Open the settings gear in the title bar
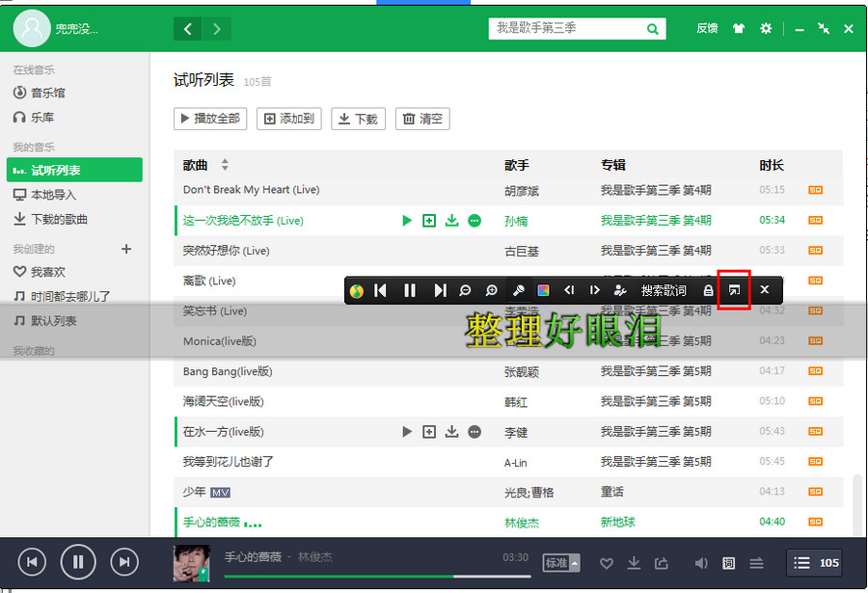The height and width of the screenshot is (593, 868). coord(765,29)
